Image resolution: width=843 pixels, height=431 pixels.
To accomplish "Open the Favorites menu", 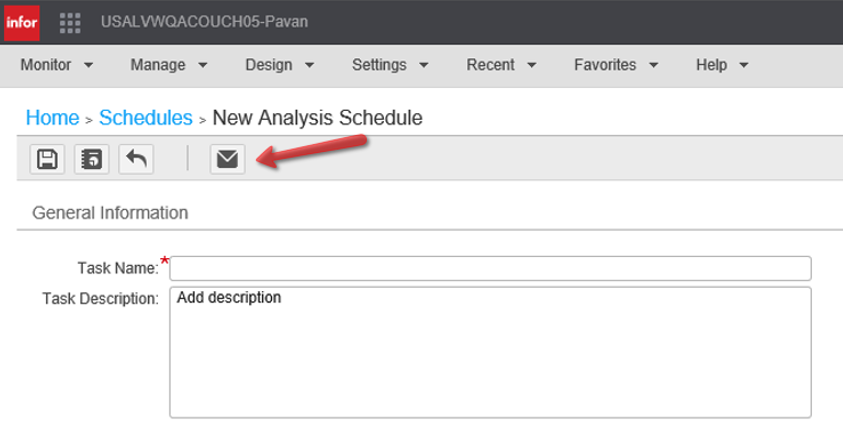I will [x=616, y=65].
